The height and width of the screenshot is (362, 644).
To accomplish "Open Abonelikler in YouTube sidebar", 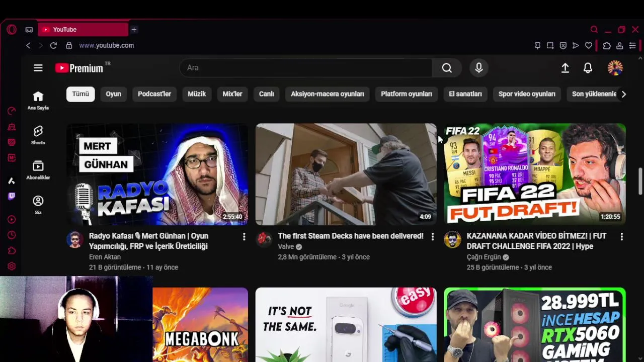I will 38,170.
